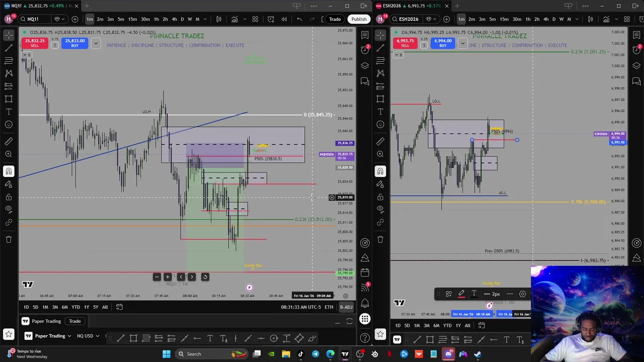Click the 25,832.25 SELL button
Viewport: 644px width, 362px height.
coord(34,43)
